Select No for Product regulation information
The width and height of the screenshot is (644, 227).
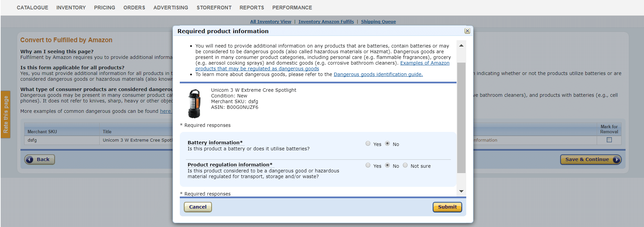point(387,165)
